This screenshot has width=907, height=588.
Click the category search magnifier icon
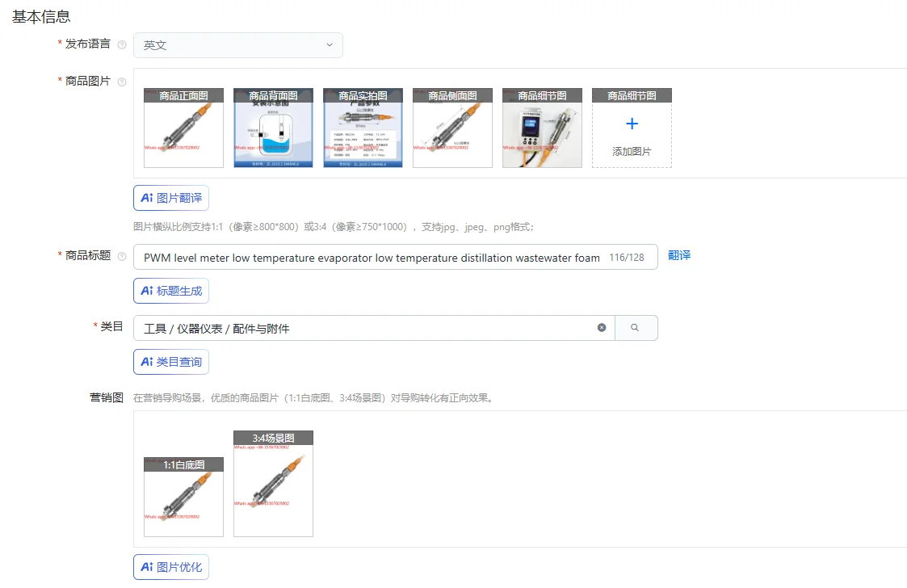635,328
